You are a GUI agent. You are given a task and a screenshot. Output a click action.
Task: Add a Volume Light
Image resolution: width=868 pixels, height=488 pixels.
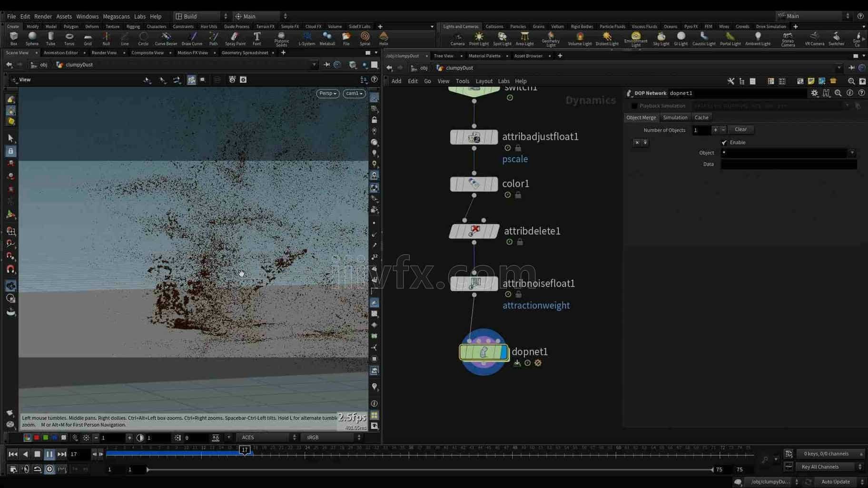tap(580, 39)
